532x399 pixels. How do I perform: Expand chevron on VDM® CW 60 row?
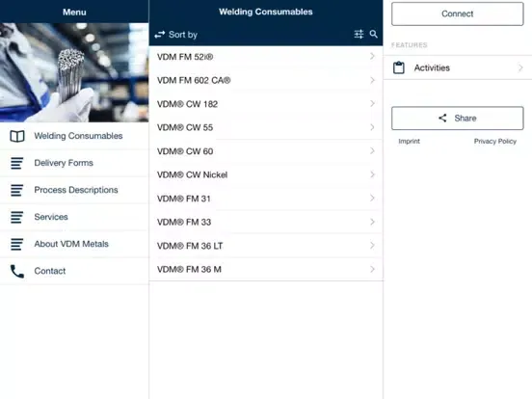tap(372, 150)
